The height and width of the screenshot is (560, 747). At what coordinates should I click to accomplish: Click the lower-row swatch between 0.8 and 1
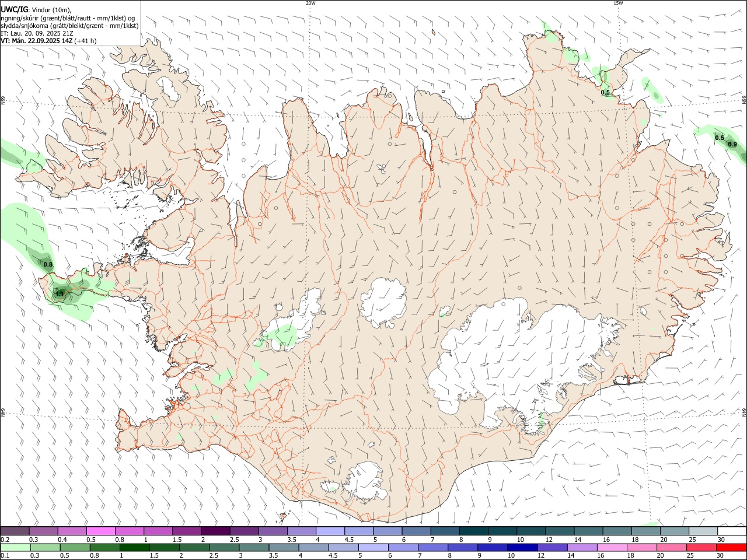click(105, 548)
